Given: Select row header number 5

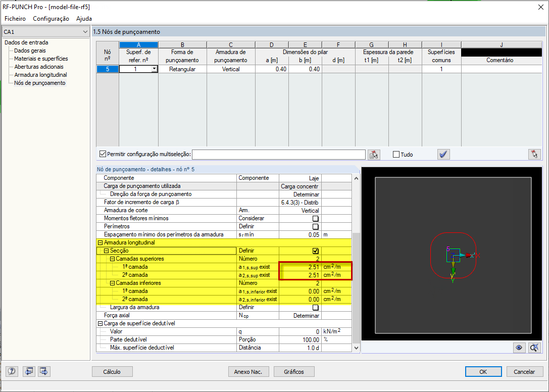Looking at the screenshot, I should (108, 69).
